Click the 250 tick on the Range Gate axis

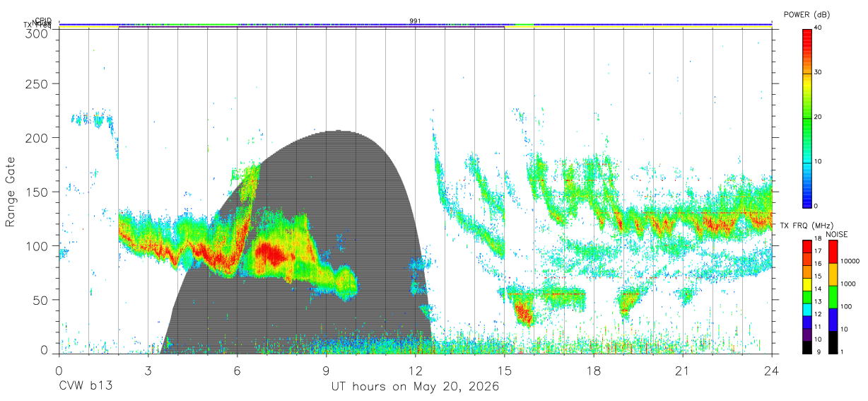pyautogui.click(x=36, y=84)
